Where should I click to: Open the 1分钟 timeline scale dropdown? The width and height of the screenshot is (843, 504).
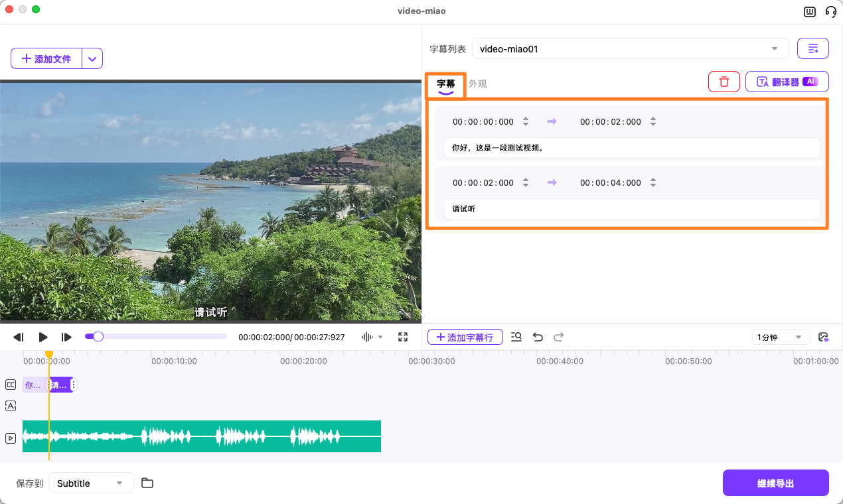pyautogui.click(x=781, y=337)
